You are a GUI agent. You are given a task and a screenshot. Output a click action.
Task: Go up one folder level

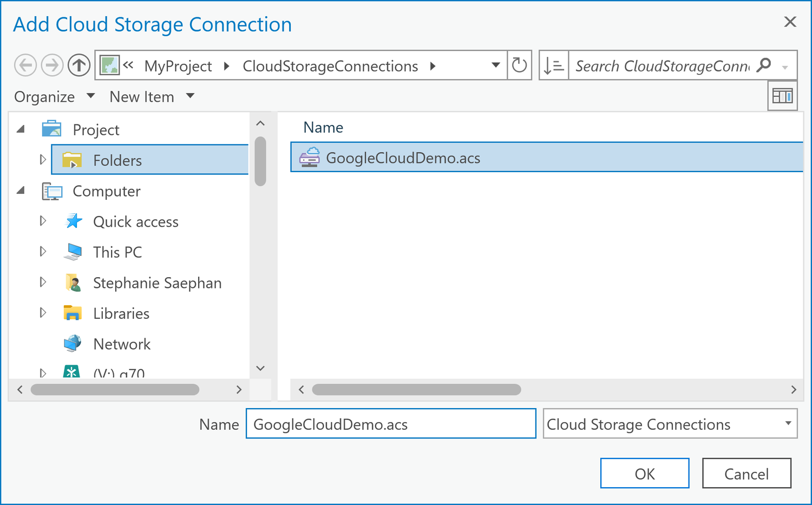[x=79, y=65]
